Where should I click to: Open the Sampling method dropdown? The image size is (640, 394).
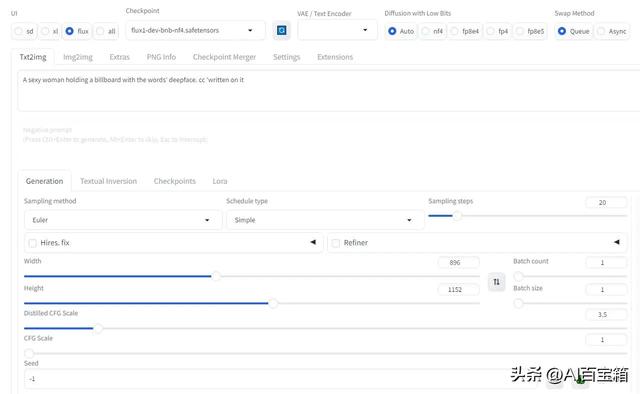tap(123, 220)
